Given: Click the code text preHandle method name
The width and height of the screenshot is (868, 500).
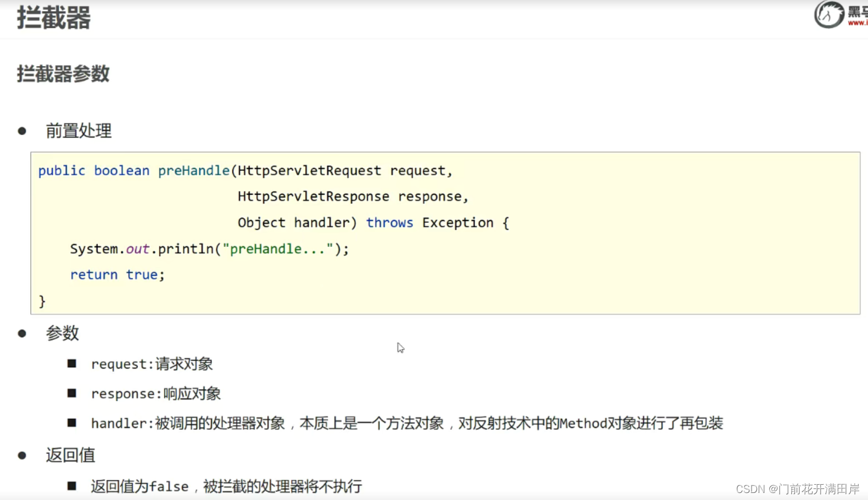Looking at the screenshot, I should [193, 171].
